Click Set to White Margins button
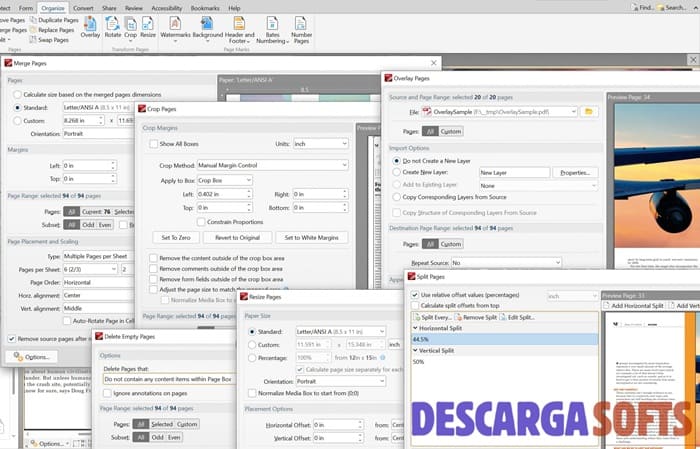This screenshot has height=449, width=700. [312, 237]
